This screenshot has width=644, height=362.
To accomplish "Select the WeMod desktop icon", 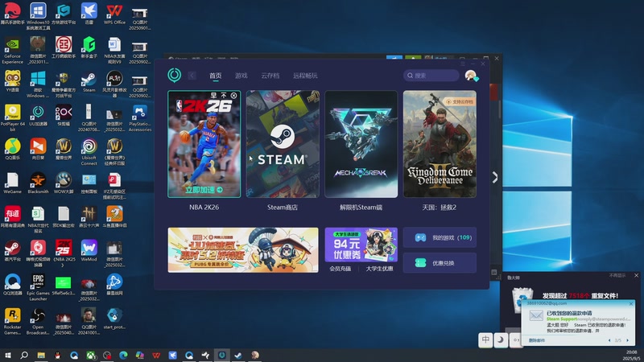I will coord(89,251).
